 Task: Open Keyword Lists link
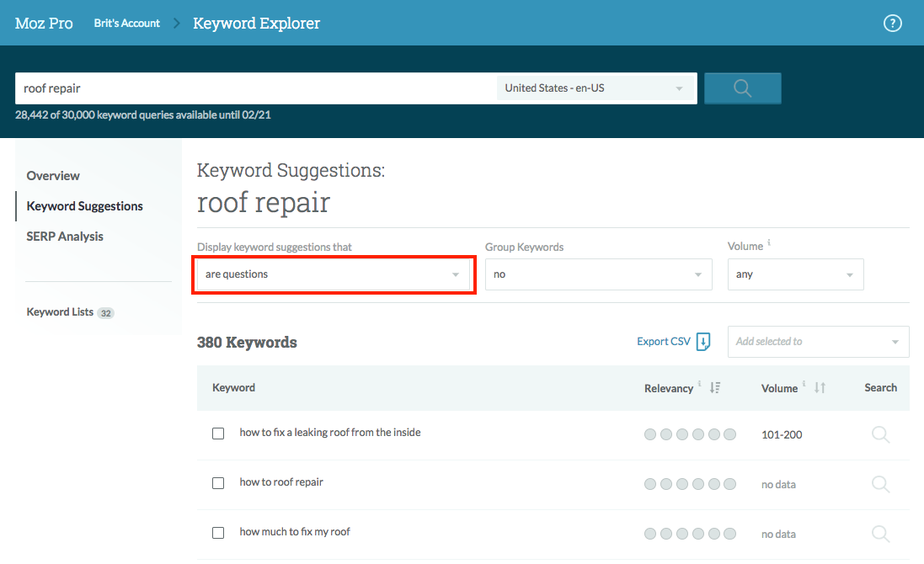tap(61, 312)
